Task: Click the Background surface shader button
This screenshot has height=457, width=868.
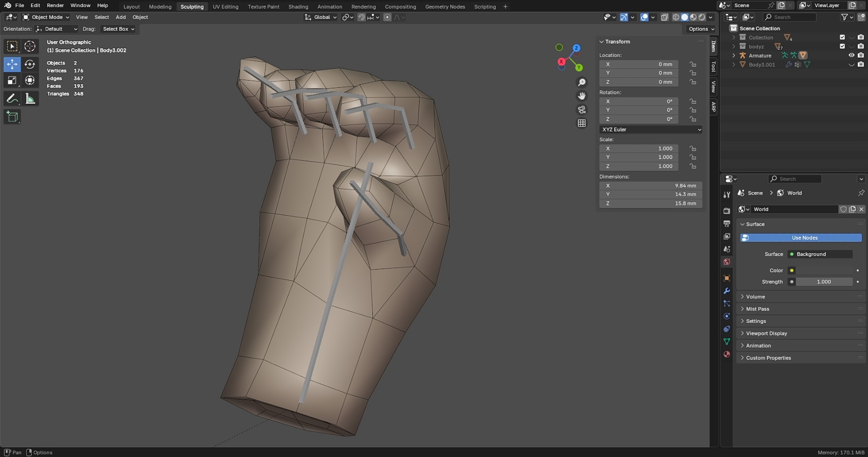Action: pyautogui.click(x=820, y=254)
